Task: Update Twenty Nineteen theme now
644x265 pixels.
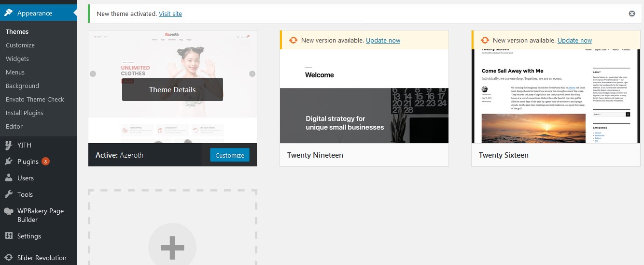Action: point(383,40)
